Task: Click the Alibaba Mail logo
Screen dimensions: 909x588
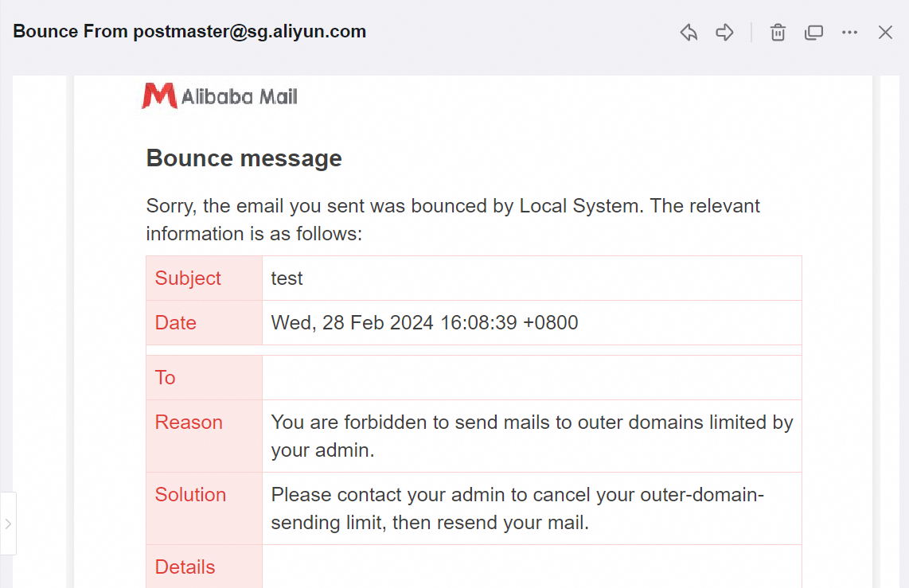Action: pos(220,96)
